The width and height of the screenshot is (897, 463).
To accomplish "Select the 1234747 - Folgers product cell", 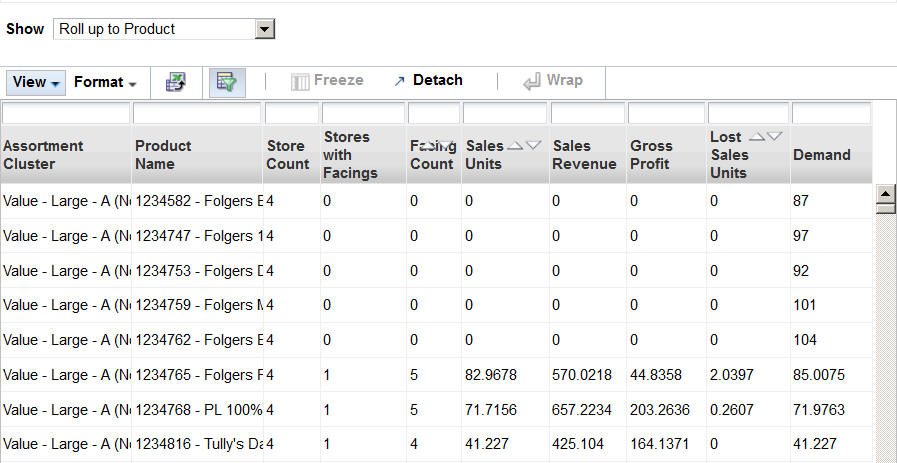I will point(197,236).
